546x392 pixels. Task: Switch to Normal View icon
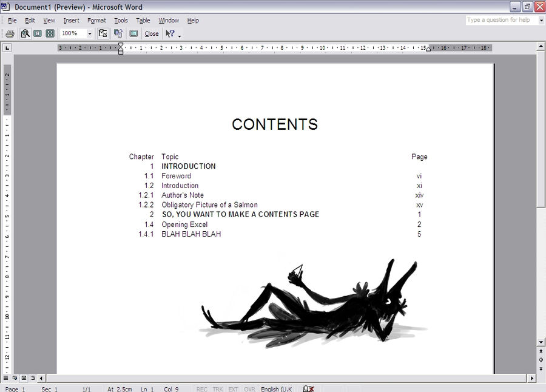coord(5,377)
